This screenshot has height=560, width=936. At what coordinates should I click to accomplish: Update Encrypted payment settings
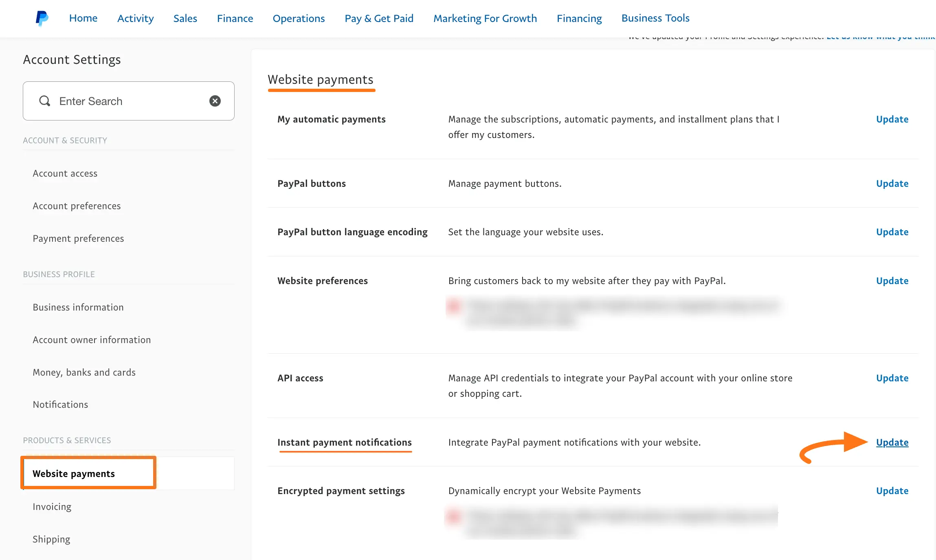[x=892, y=491]
